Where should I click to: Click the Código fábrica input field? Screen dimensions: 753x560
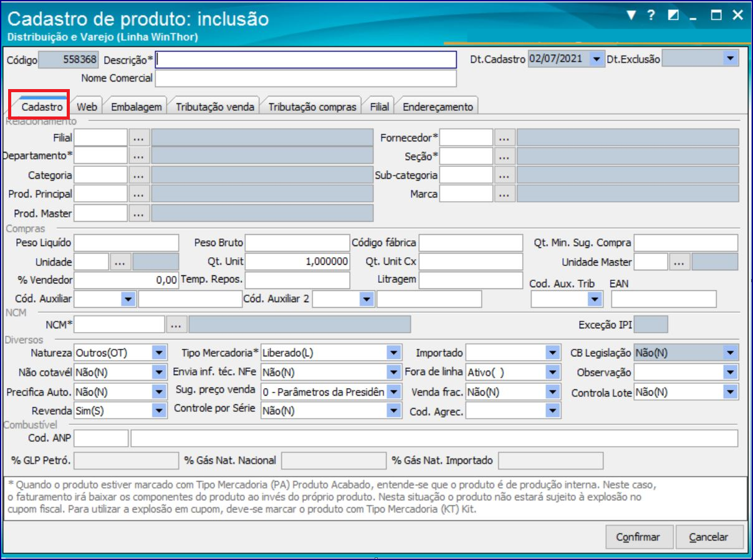pos(471,243)
